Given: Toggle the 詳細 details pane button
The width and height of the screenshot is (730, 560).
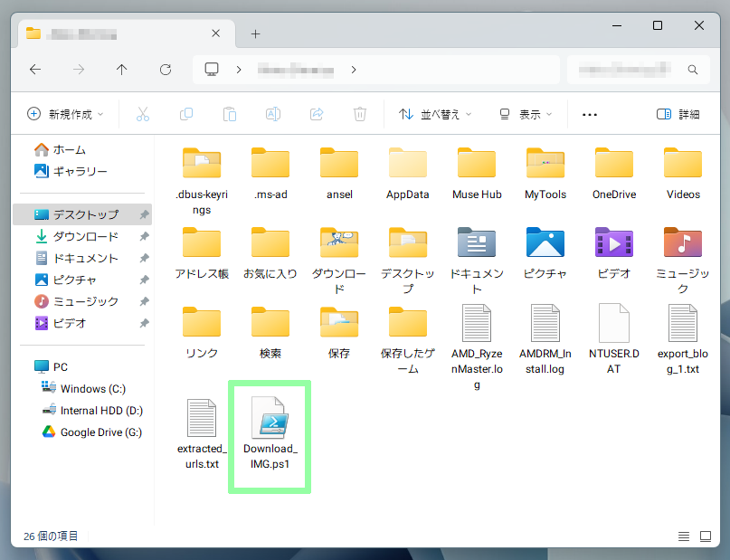Looking at the screenshot, I should 678,114.
